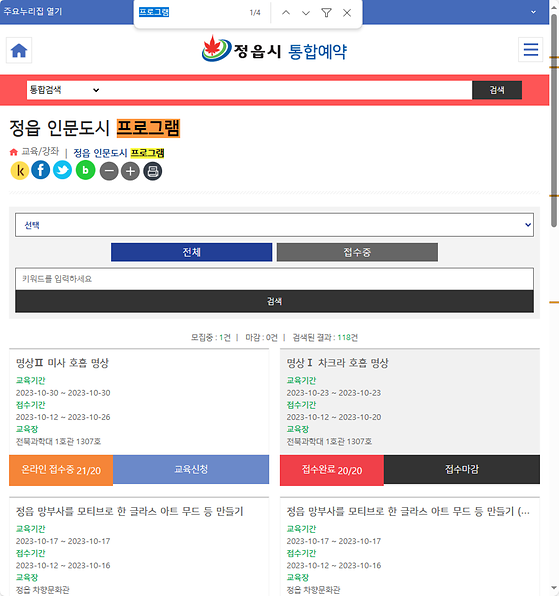Click the 1/4 find match counter
The width and height of the screenshot is (559, 596).
[x=255, y=13]
